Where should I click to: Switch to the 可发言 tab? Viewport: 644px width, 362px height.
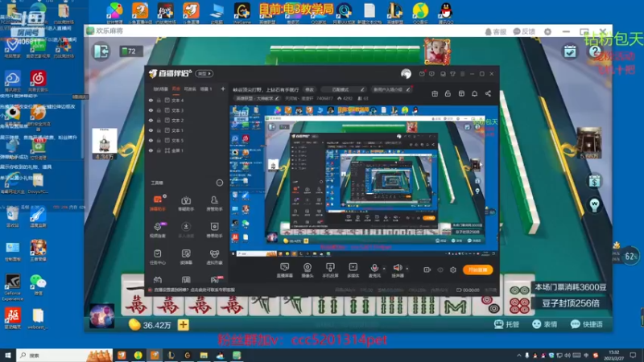coord(190,89)
